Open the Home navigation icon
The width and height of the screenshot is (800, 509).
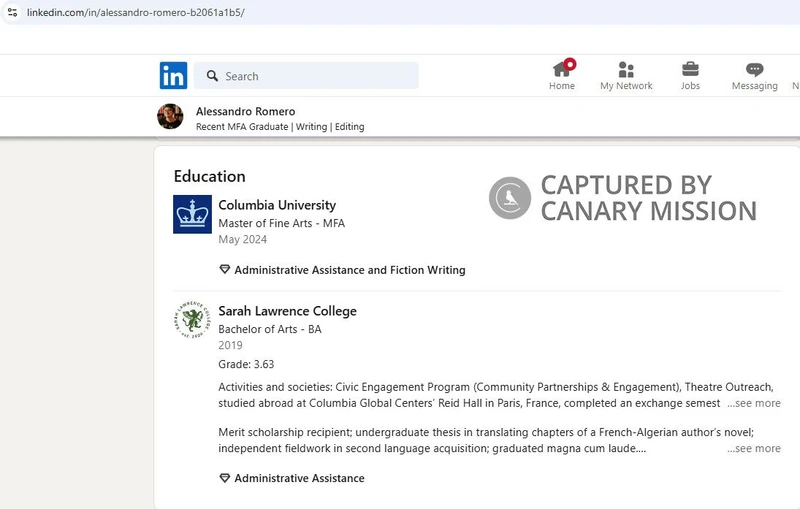562,69
